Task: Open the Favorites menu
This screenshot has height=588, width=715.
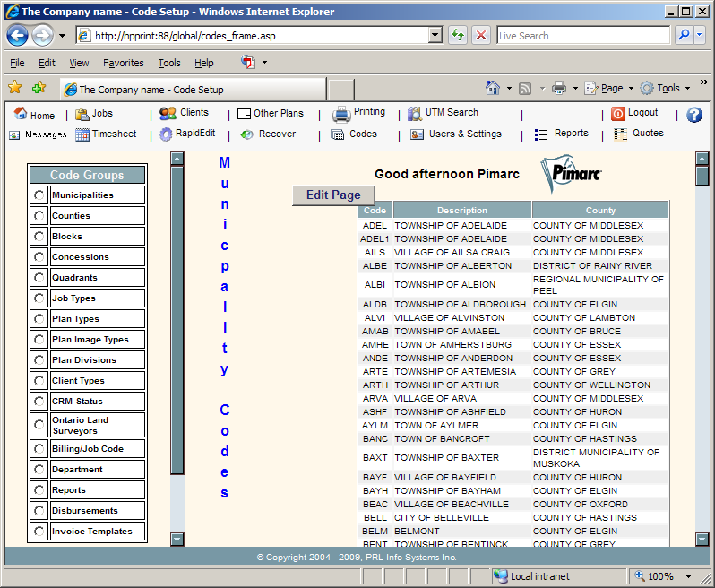Action: [123, 63]
